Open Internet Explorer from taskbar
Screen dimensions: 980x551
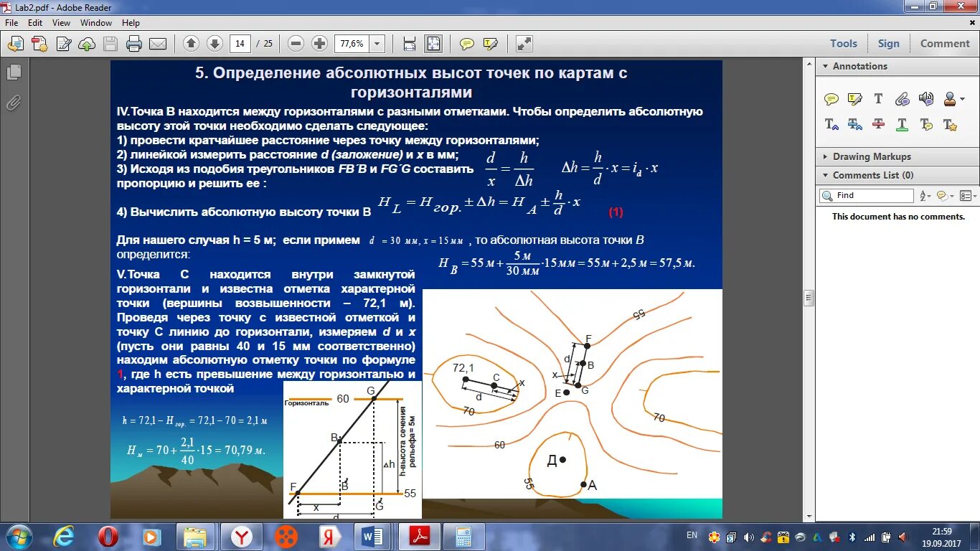[64, 536]
